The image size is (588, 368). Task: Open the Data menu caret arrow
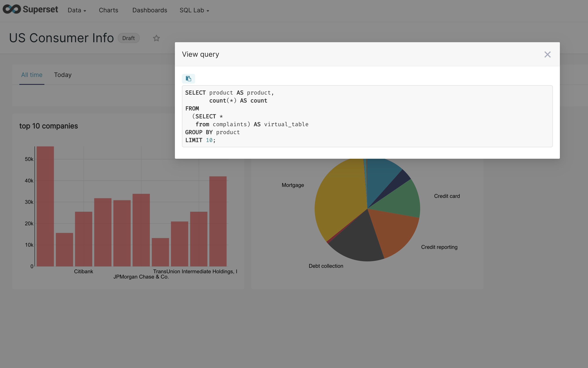84,11
